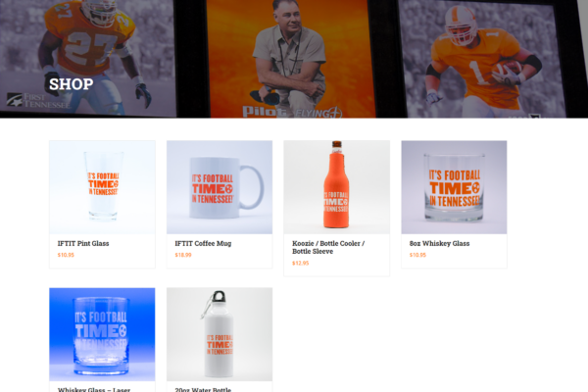
Task: Click the Pilot Flying J logo
Action: click(x=292, y=112)
